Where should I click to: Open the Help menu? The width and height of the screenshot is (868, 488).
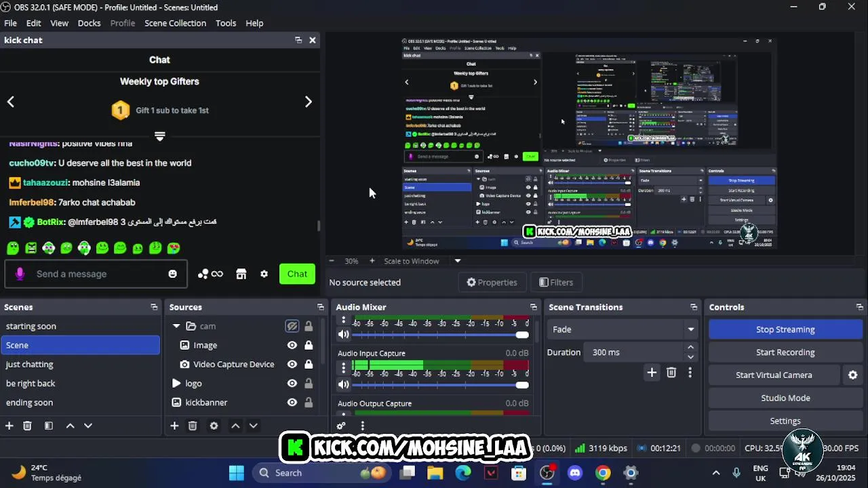254,23
